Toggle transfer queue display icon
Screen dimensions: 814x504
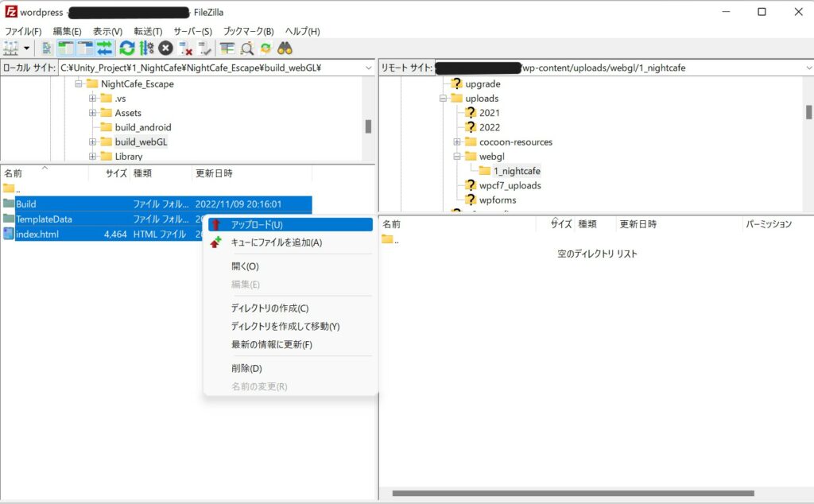click(x=104, y=48)
